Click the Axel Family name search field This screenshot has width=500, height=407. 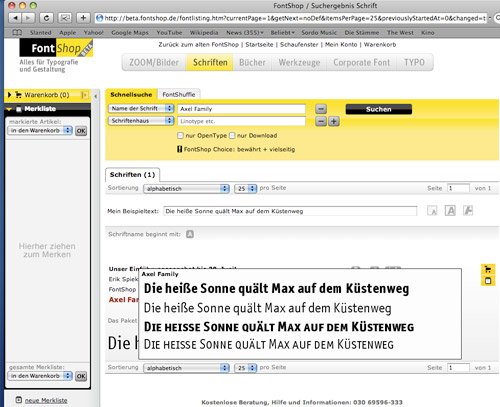tap(241, 109)
